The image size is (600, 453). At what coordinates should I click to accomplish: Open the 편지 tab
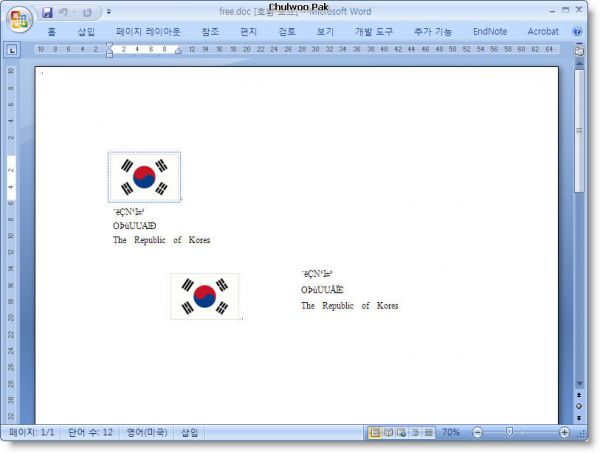click(248, 32)
